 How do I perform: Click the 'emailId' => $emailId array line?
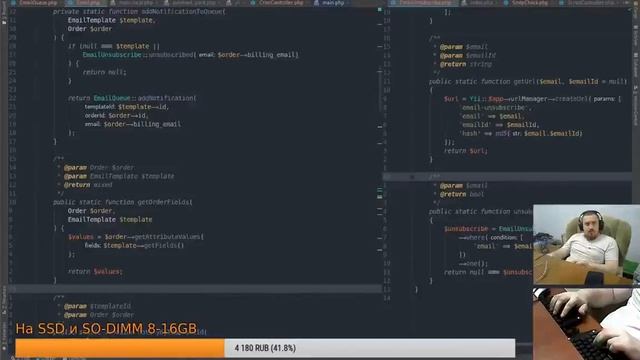(500, 124)
